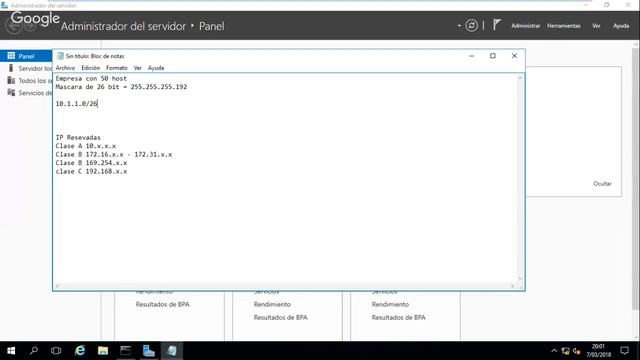The width and height of the screenshot is (640, 360).
Task: Click the Server Manager app icon in title bar
Action: (4, 5)
